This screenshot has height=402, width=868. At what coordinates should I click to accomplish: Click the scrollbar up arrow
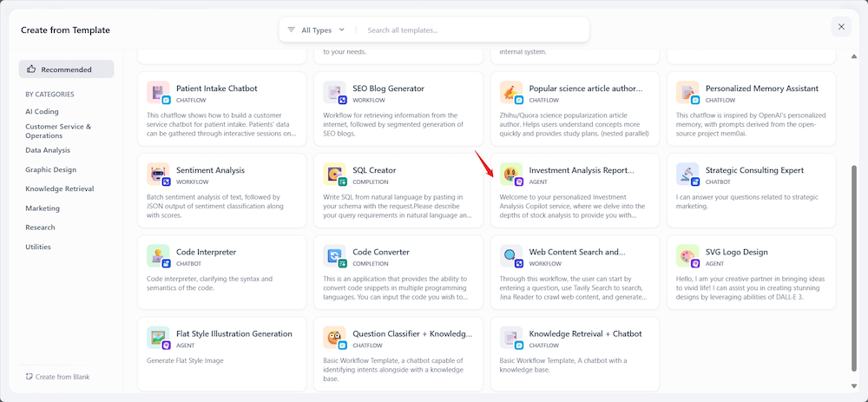[x=853, y=57]
